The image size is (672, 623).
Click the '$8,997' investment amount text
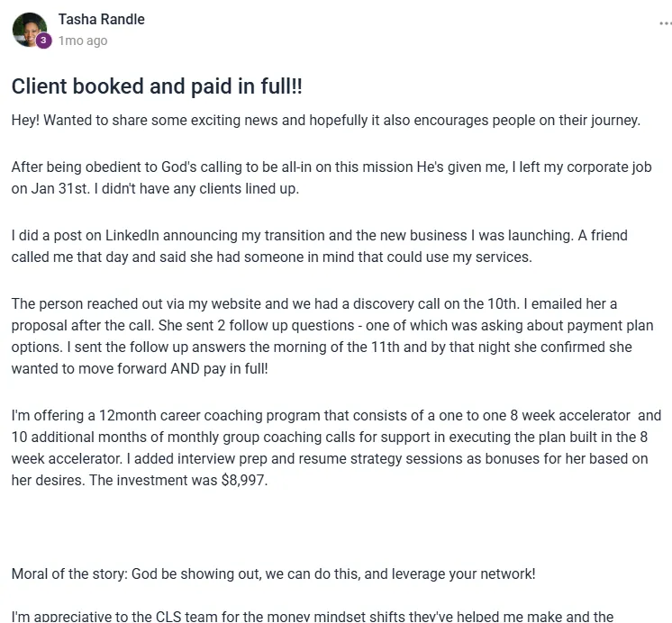(242, 481)
